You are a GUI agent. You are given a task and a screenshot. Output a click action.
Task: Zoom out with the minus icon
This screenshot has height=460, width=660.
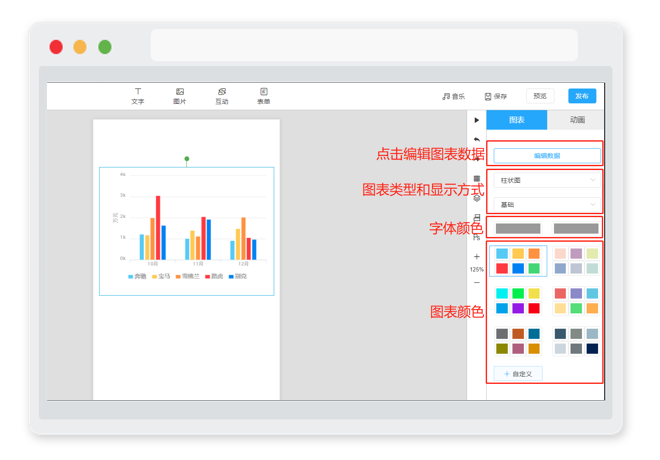point(476,282)
